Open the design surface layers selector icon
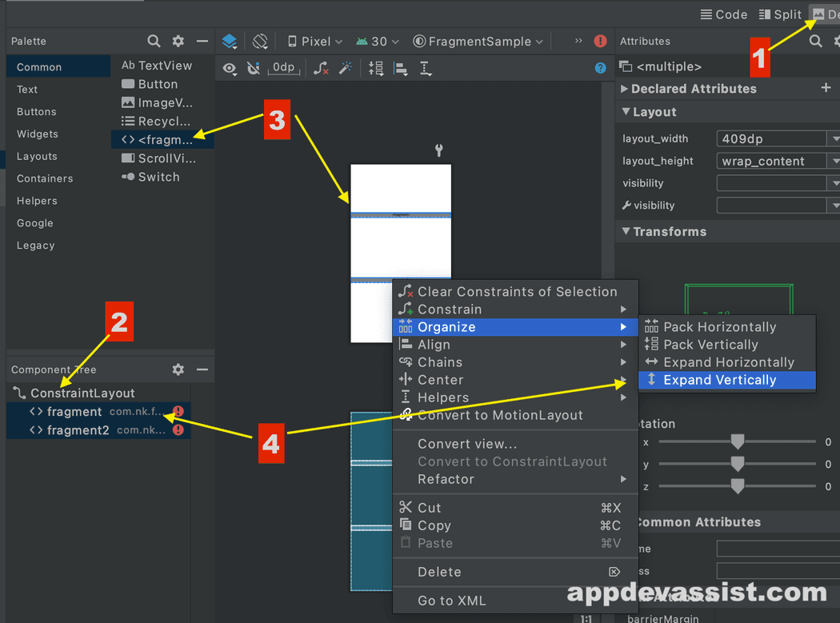 click(230, 42)
